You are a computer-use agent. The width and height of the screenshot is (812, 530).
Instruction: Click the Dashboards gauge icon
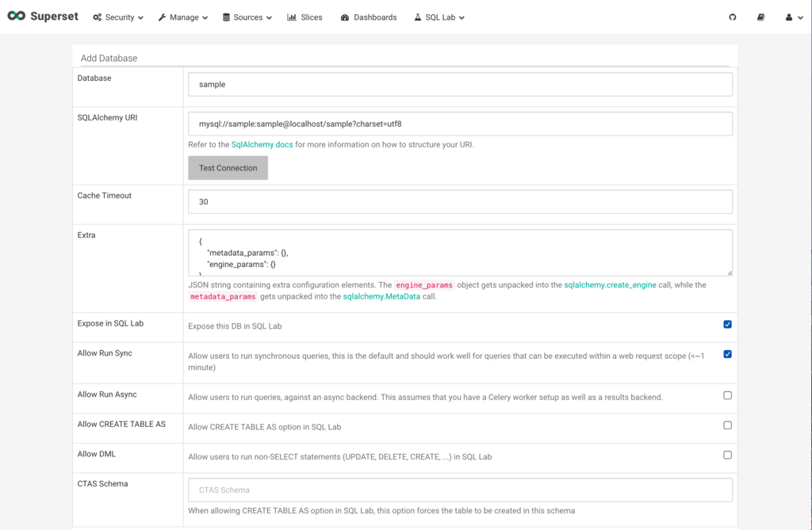tap(345, 17)
